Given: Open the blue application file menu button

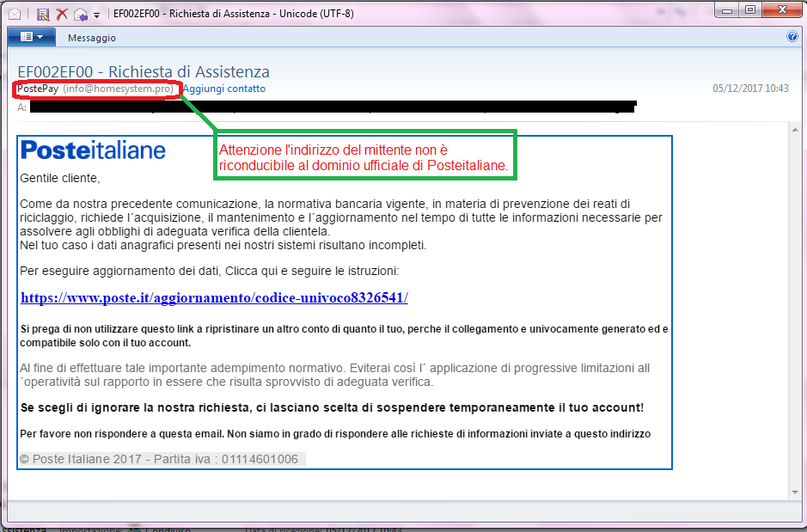Looking at the screenshot, I should coord(32,37).
